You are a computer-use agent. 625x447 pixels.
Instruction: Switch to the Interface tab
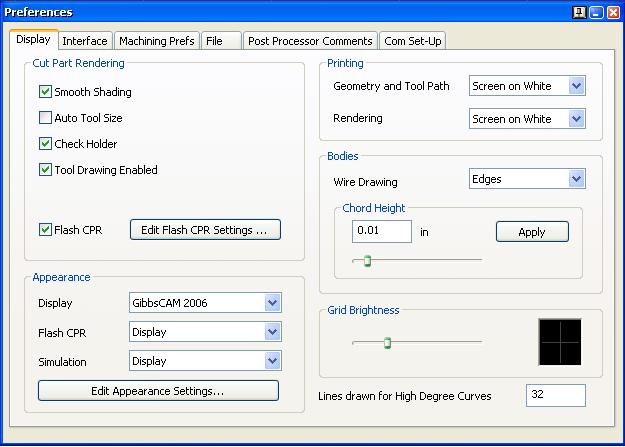coord(85,41)
